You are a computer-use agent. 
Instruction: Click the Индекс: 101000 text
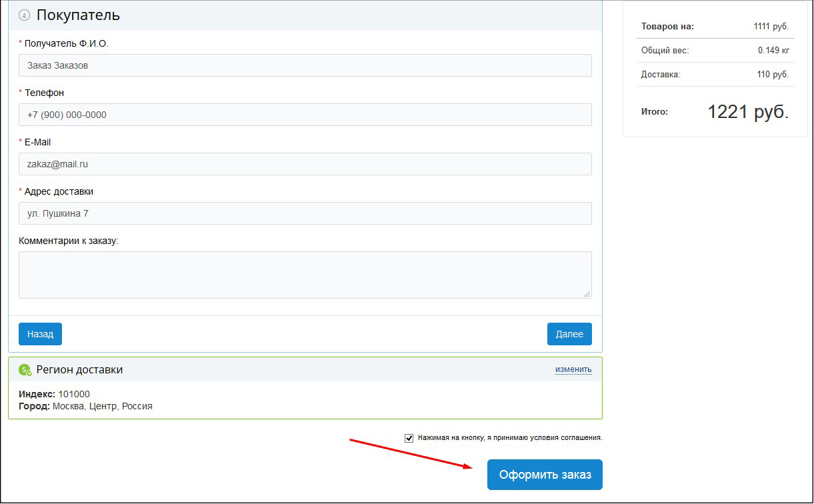point(54,394)
